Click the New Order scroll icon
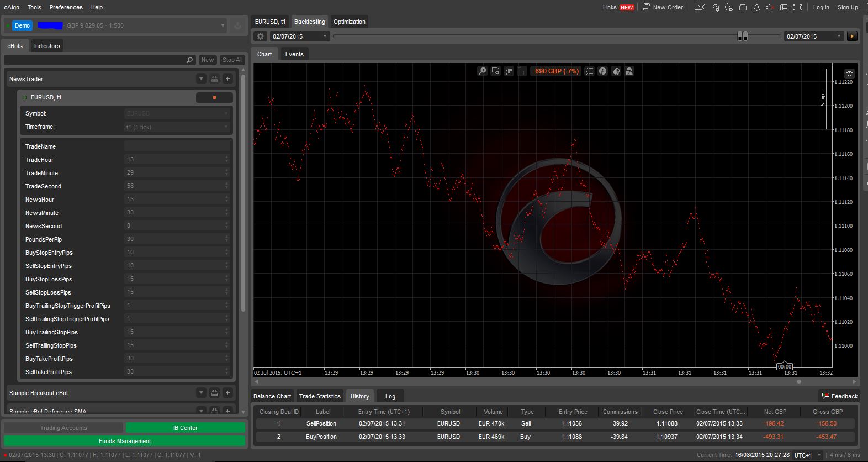Screen dimensions: 868x462 [x=647, y=7]
